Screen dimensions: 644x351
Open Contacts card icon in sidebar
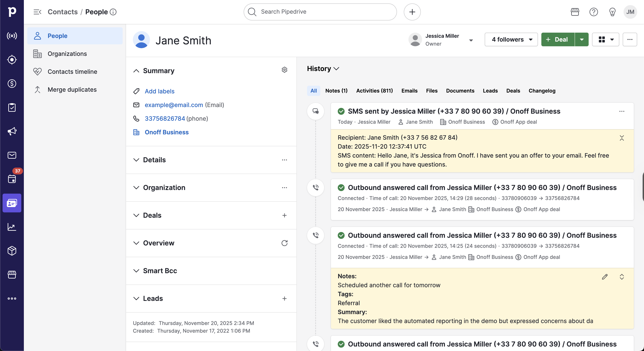coord(12,203)
